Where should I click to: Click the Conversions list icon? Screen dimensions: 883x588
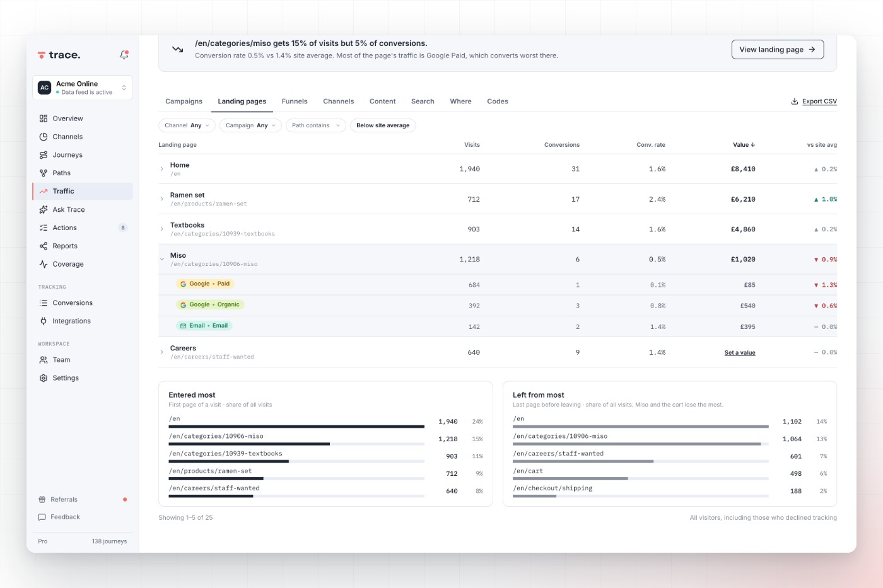[x=44, y=303]
